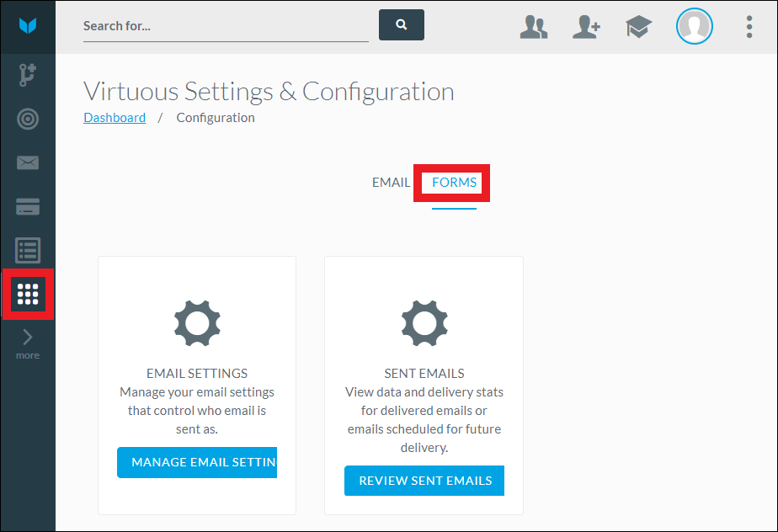The height and width of the screenshot is (532, 778).
Task: Click the SENT EMAILS heading text
Action: point(424,373)
